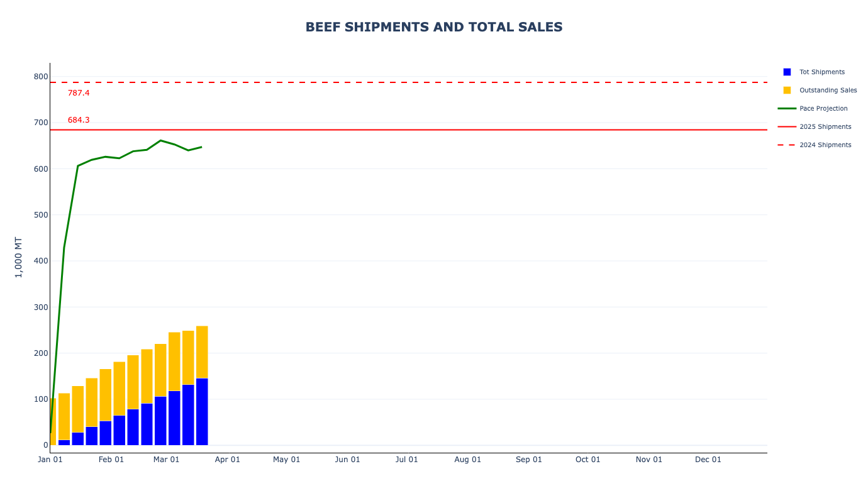Click the Dec 01 x-axis tick label
Viewport: 868px width, 503px height.
tap(708, 460)
